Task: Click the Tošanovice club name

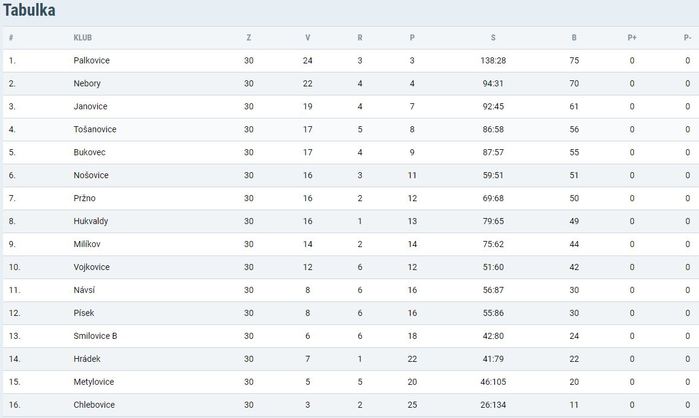Action: click(95, 129)
